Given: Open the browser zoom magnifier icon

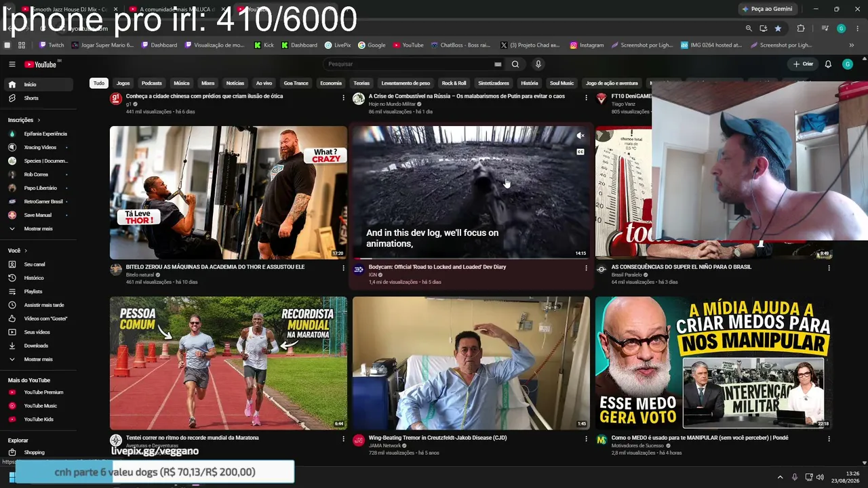Looking at the screenshot, I should [749, 28].
